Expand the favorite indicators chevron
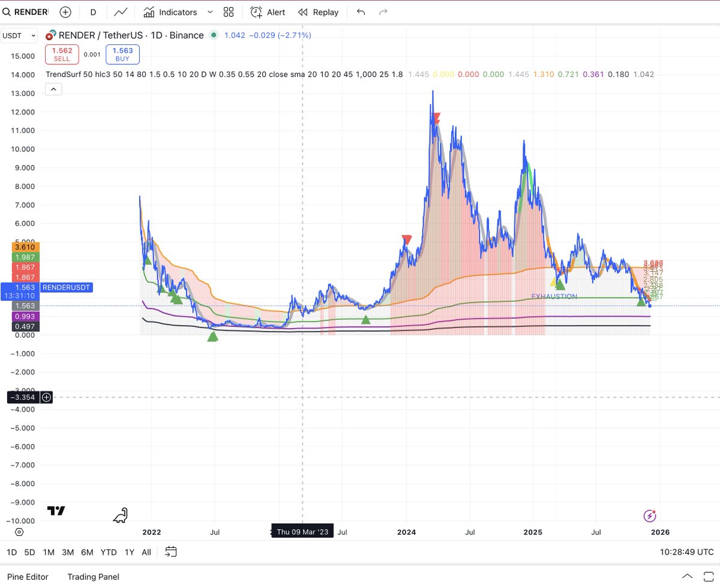The image size is (720, 588). coord(209,12)
